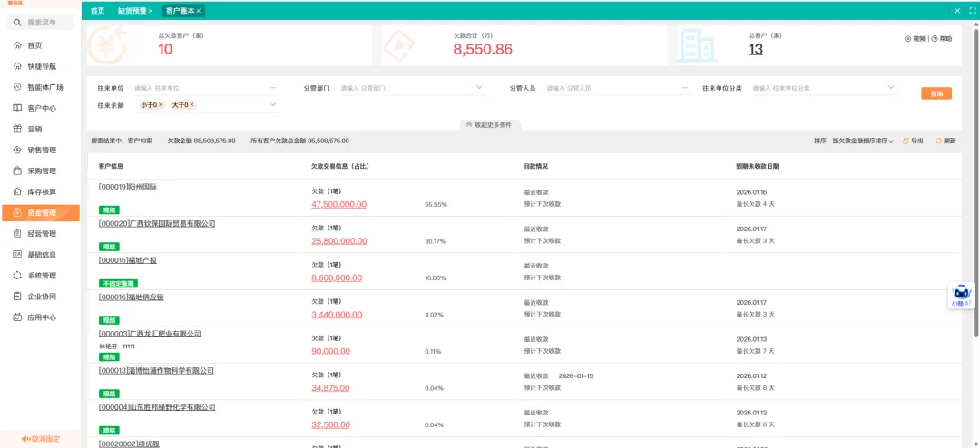Open 分管人员 picker ellipsis icon
Viewport: 980px width, 448px height.
pos(685,88)
